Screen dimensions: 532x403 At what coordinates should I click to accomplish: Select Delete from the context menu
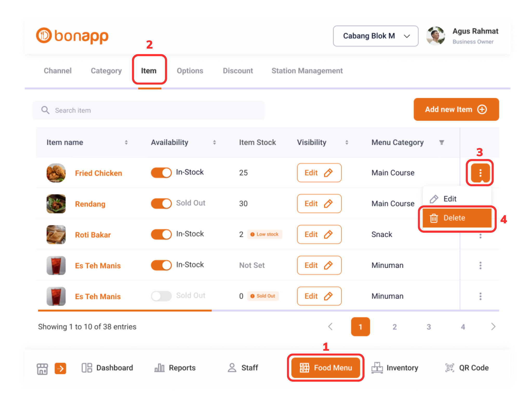[457, 218]
